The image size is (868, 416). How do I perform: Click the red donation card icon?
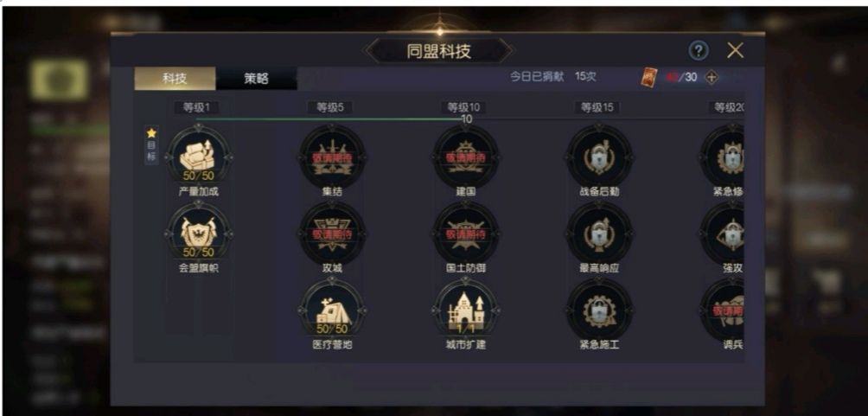648,78
